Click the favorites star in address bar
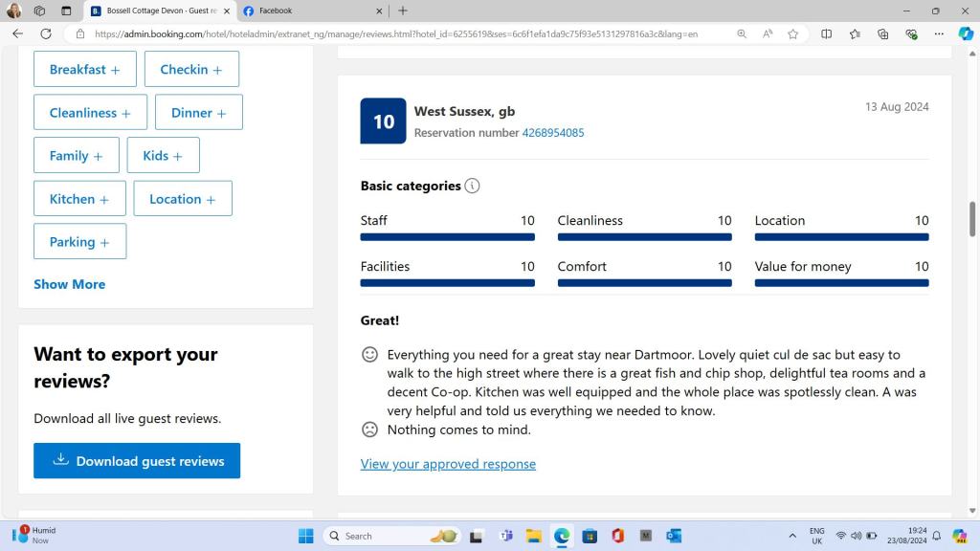Screen dimensions: 980x551 pyautogui.click(x=792, y=33)
